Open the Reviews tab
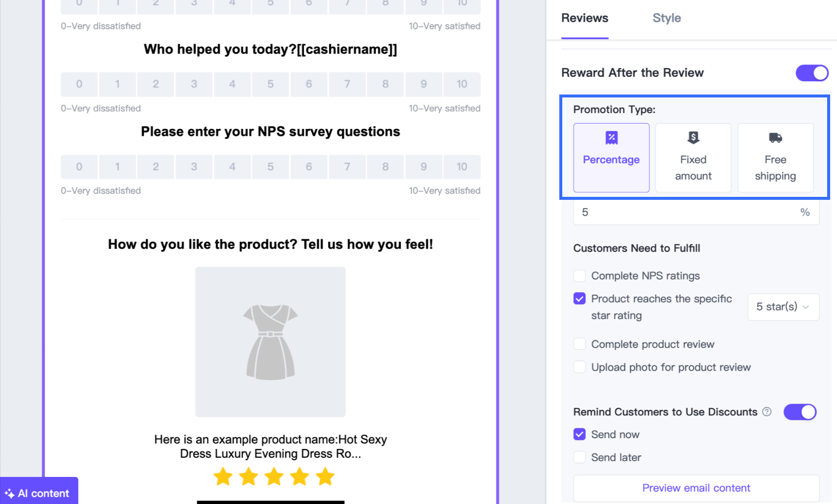 [x=584, y=18]
